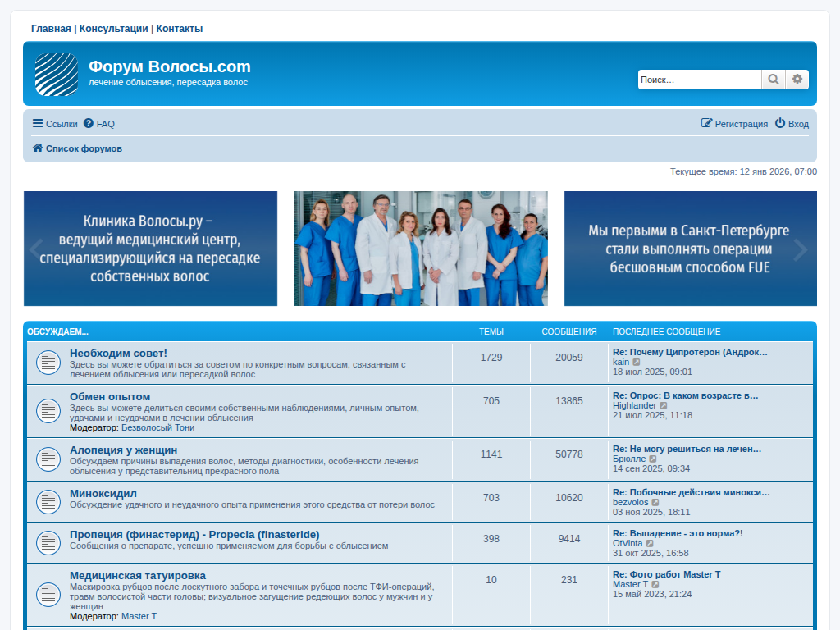This screenshot has height=630, width=840.
Task: Click Вход to log in
Action: point(792,124)
